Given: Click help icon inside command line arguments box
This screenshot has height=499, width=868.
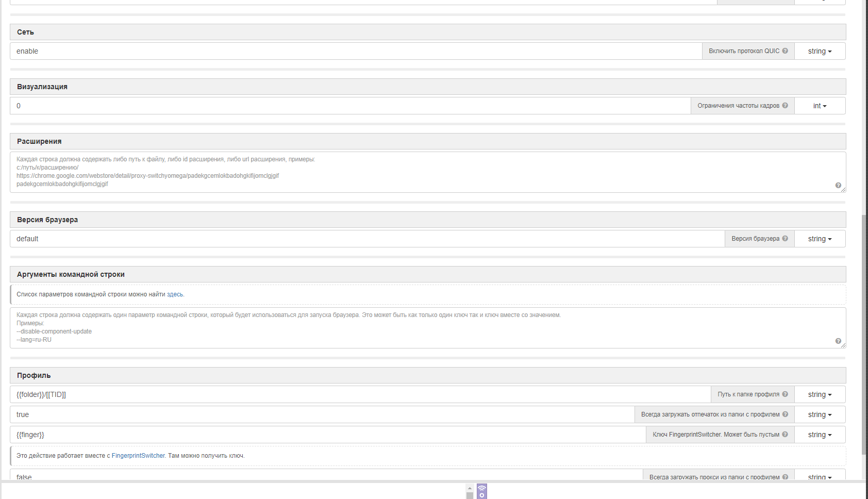Looking at the screenshot, I should 838,341.
